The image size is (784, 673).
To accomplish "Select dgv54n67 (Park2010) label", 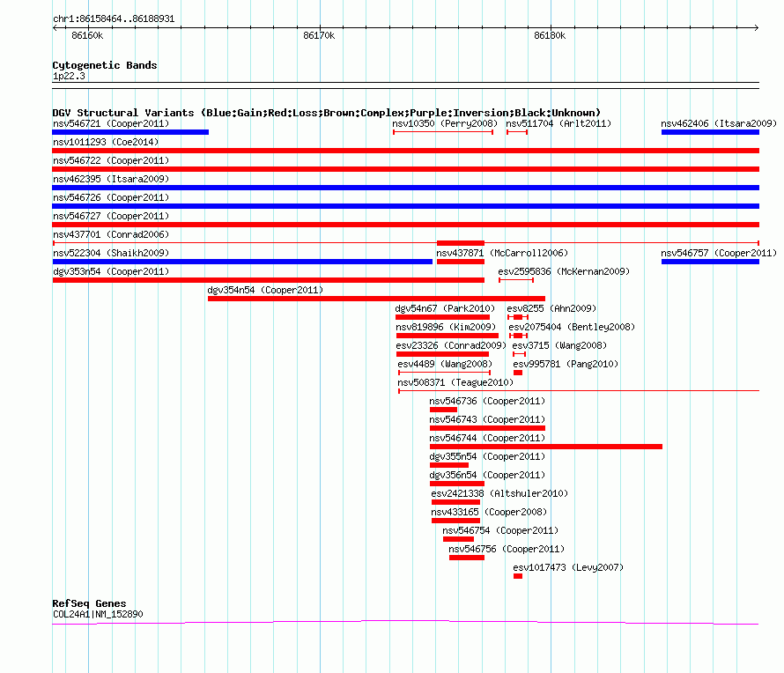I will pos(445,308).
